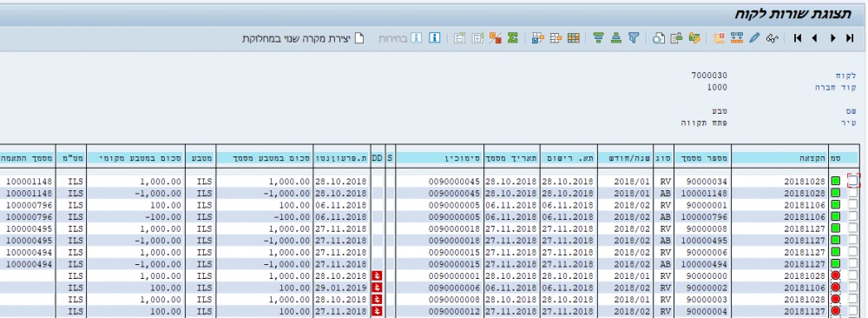Click the בחירות button in toolbar

[400, 38]
